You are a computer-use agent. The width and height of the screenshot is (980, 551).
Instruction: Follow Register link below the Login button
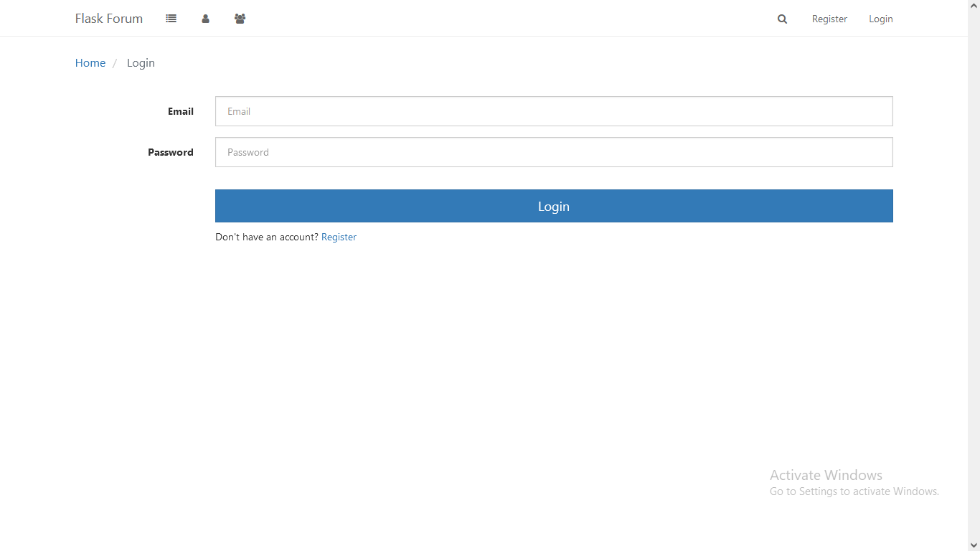[x=339, y=237]
